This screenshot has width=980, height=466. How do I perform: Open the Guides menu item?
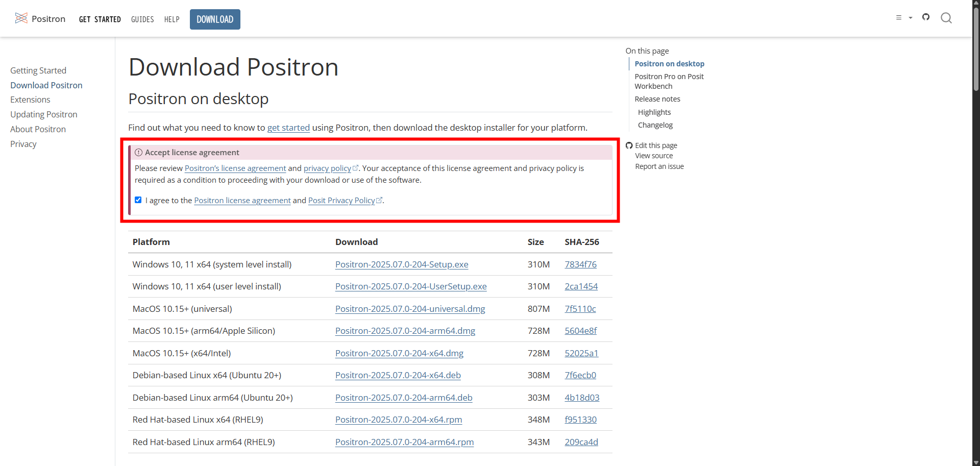point(142,19)
